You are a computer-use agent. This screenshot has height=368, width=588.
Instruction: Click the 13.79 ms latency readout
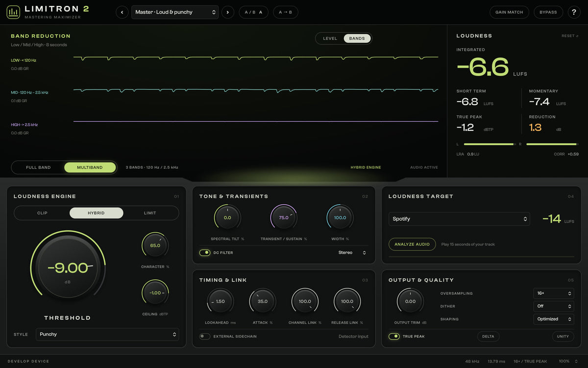tap(496, 361)
